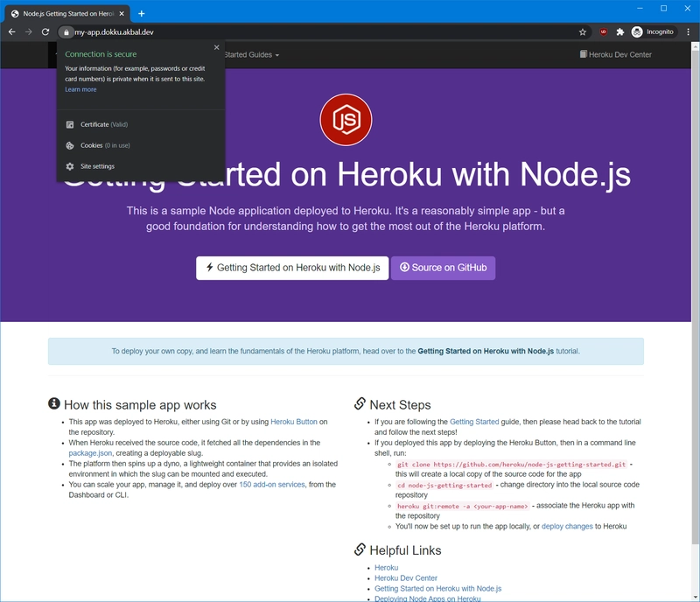700x602 pixels.
Task: Open Chrome's three-dot menu
Action: pyautogui.click(x=687, y=31)
